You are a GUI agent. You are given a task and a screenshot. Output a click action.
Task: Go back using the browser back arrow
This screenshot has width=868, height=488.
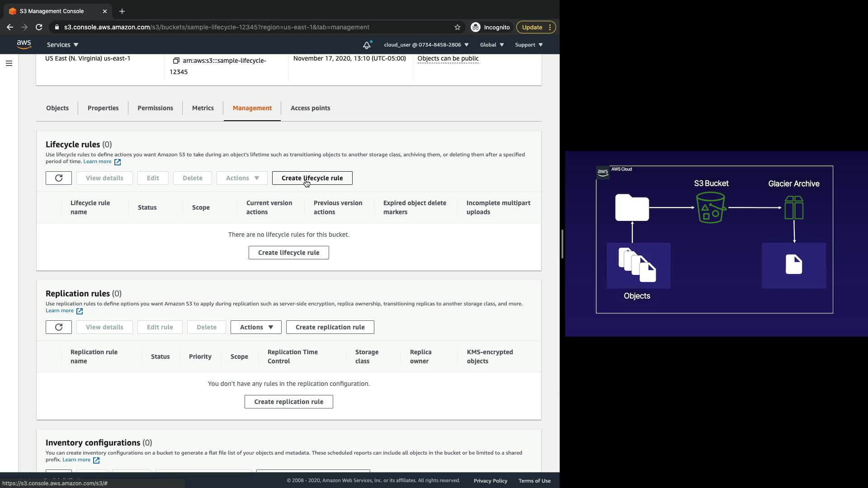tap(10, 27)
